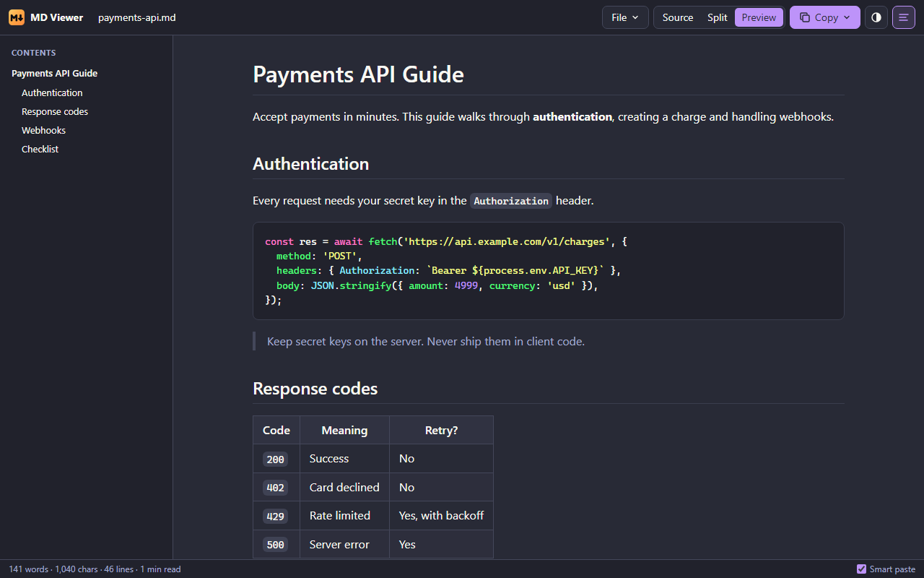Image resolution: width=924 pixels, height=578 pixels.
Task: Click the 429 code cell
Action: [276, 516]
